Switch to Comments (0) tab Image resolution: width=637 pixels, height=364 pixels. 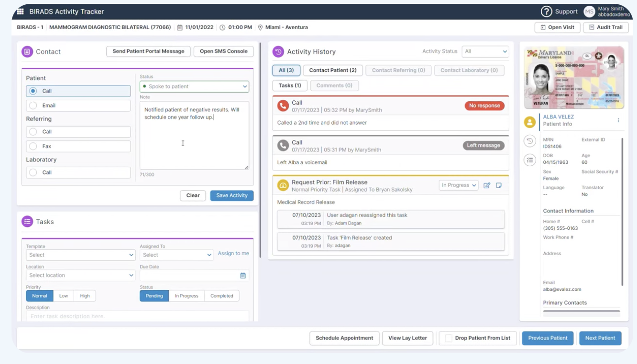tap(334, 86)
